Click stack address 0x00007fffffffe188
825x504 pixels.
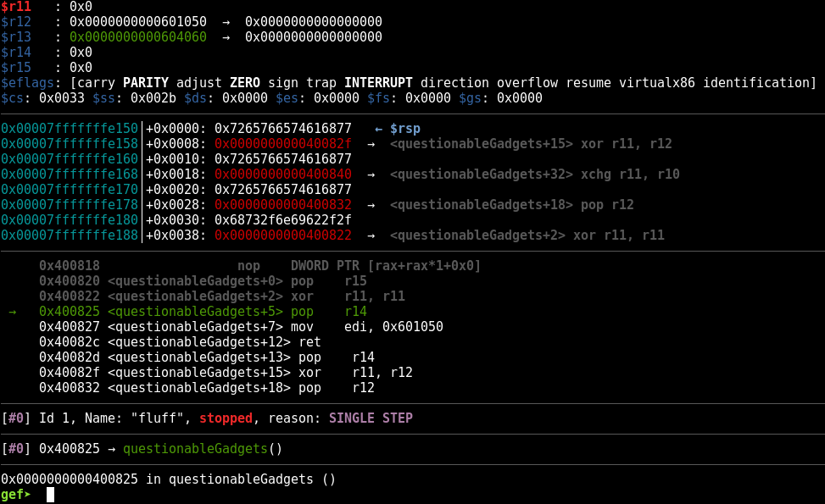tap(70, 235)
